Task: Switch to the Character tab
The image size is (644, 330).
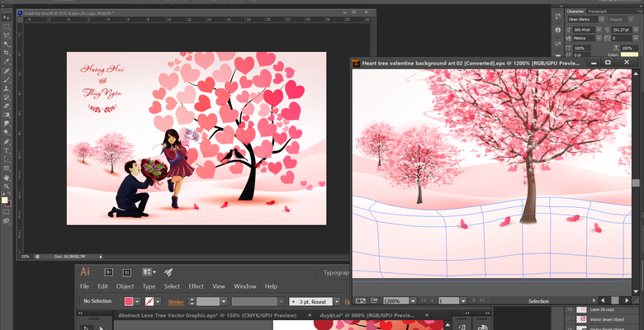Action: click(x=575, y=12)
